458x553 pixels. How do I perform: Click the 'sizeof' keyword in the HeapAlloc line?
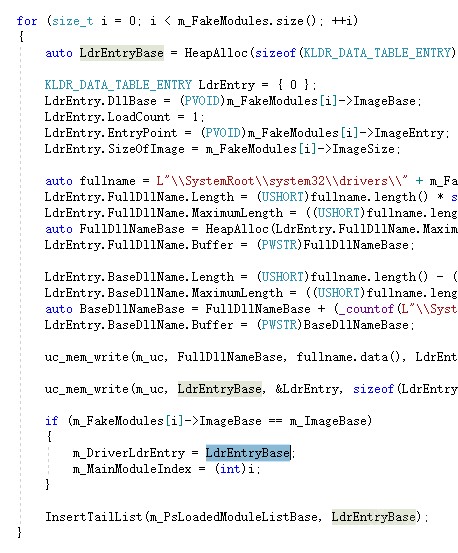(x=275, y=53)
